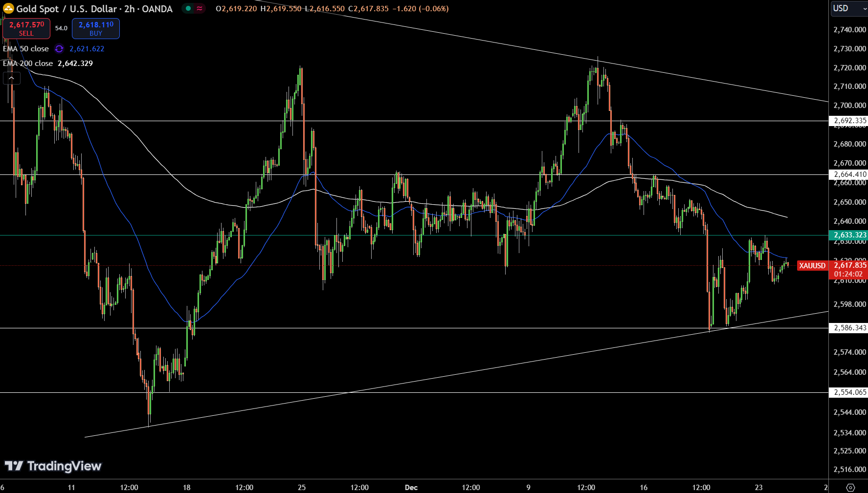Click the green market status dot
Image resolution: width=868 pixels, height=493 pixels.
[188, 8]
